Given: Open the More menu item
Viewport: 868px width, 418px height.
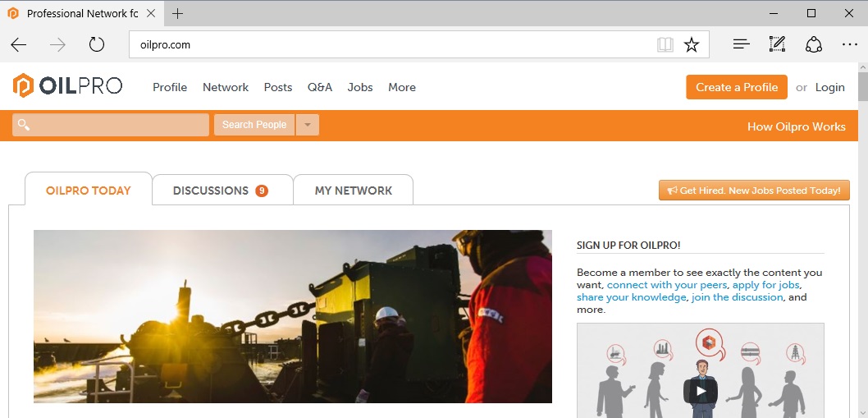Looking at the screenshot, I should (x=402, y=87).
